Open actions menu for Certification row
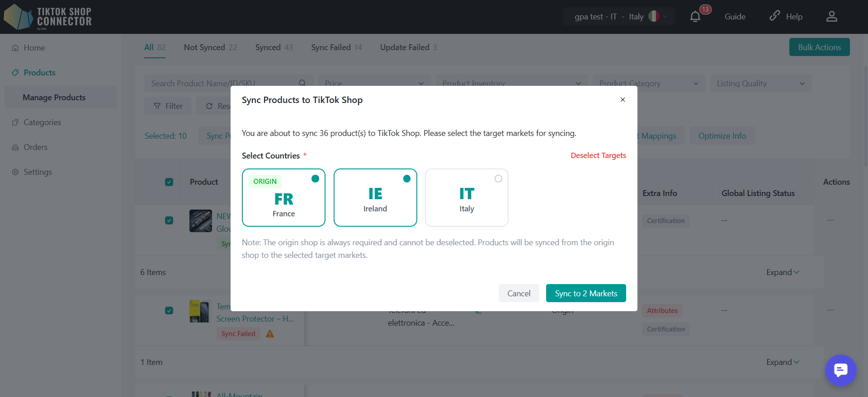This screenshot has width=868, height=397. pos(831,220)
